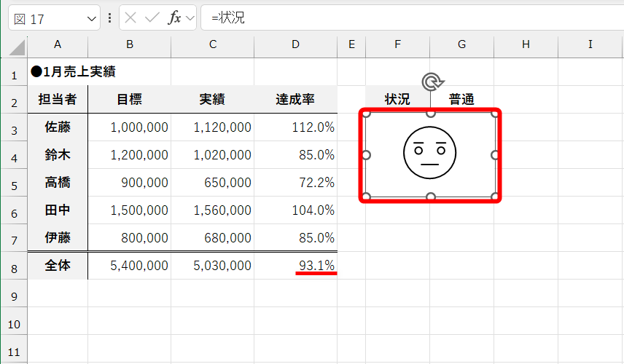Click the 鈴木 name cell
The width and height of the screenshot is (624, 364).
pos(58,154)
